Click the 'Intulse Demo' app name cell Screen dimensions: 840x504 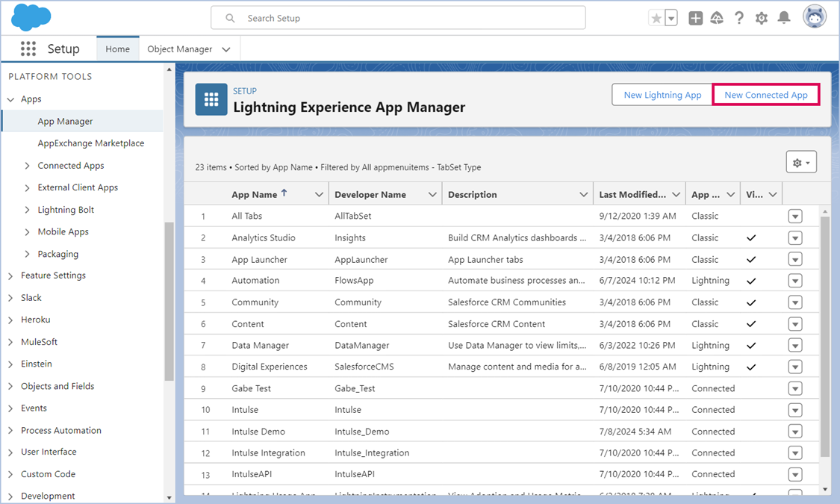coord(258,431)
